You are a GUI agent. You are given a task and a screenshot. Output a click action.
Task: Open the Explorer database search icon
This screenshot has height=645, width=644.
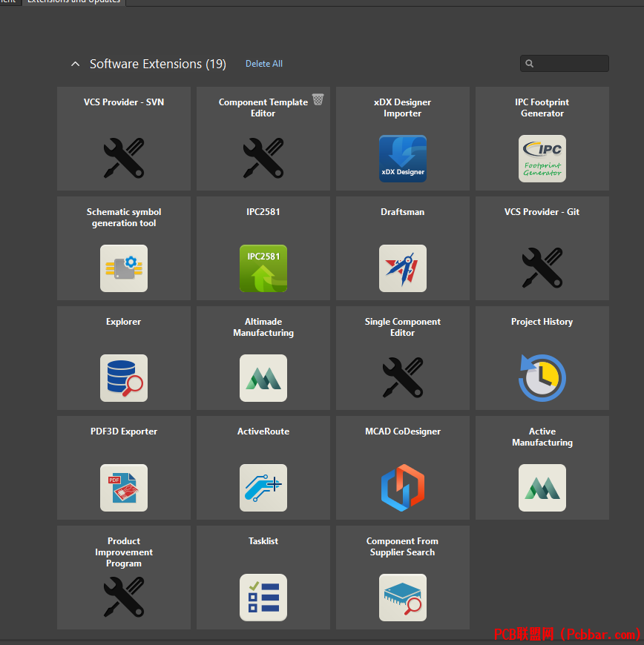[124, 378]
